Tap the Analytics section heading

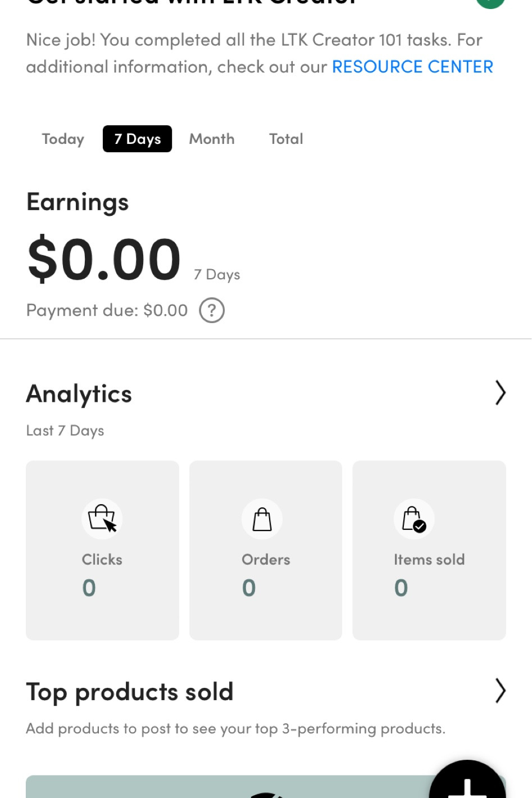tap(79, 394)
